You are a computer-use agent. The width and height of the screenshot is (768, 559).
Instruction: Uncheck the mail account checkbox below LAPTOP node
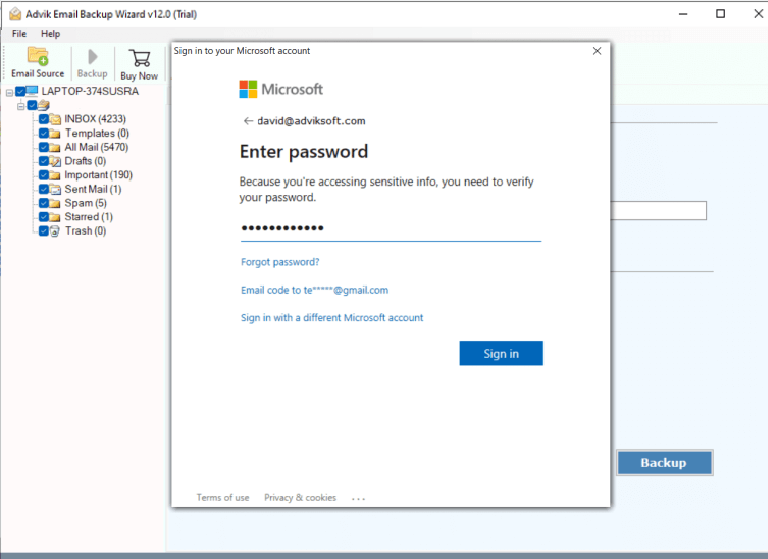(32, 105)
